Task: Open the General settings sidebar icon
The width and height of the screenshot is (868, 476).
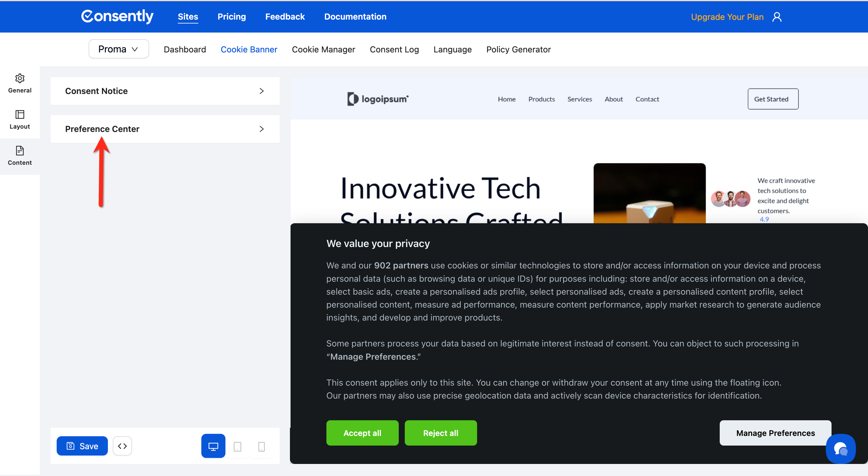Action: pos(20,83)
